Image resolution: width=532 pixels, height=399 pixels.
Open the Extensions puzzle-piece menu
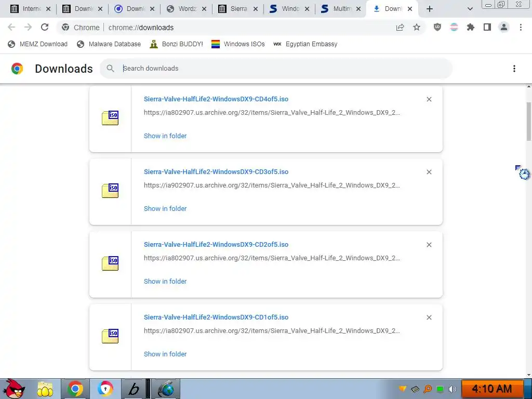pos(471,27)
